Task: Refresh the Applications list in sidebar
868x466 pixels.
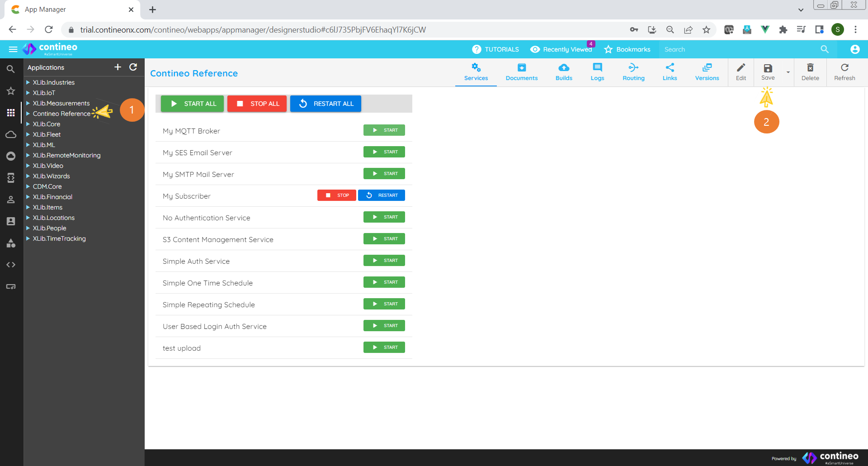Action: (x=133, y=67)
